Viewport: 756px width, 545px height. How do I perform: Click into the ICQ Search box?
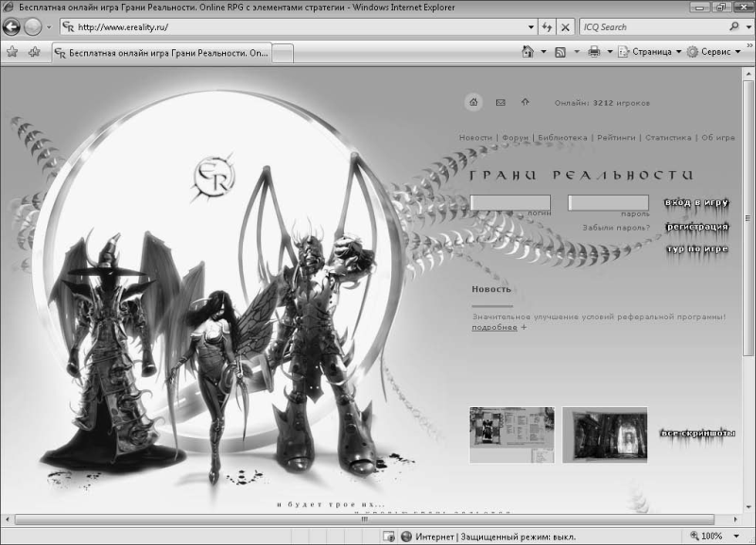pos(653,27)
